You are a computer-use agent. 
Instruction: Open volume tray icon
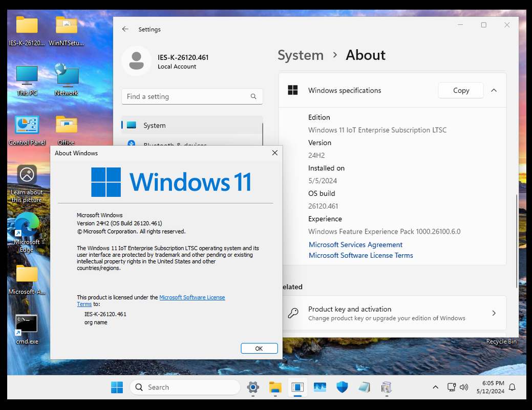pyautogui.click(x=464, y=387)
